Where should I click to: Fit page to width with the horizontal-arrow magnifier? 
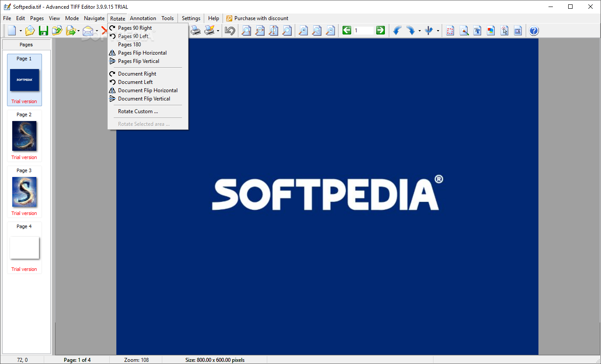coord(260,31)
